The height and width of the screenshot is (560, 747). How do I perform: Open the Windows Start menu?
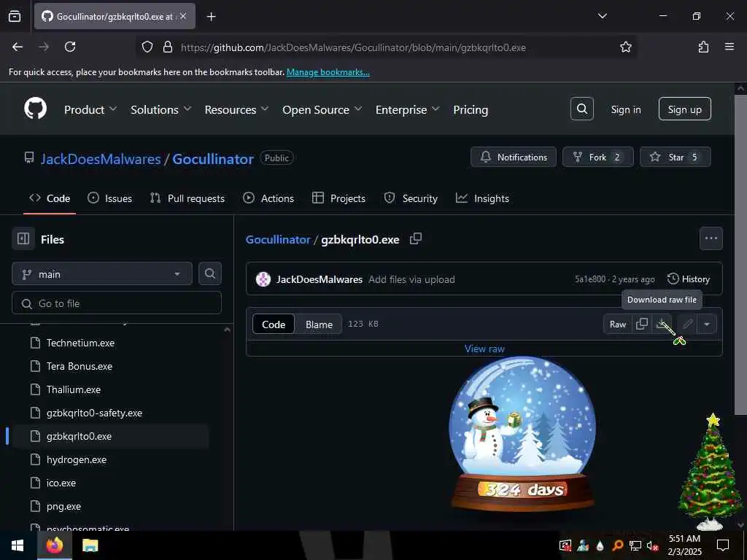[18, 545]
